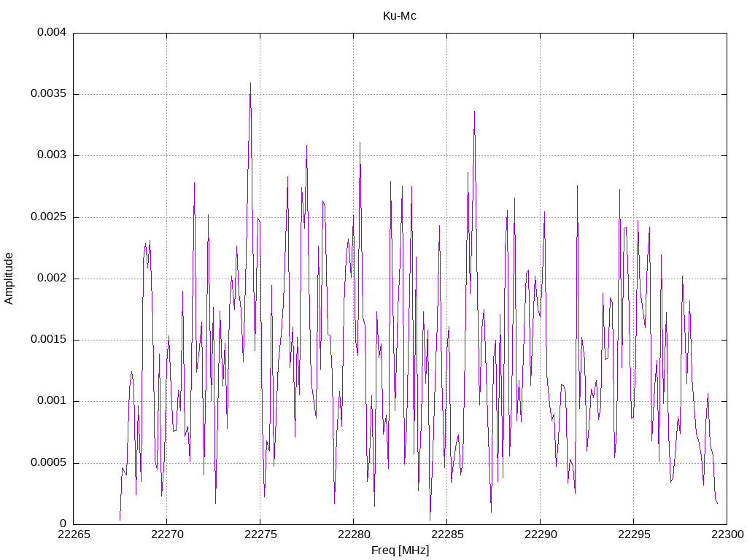The image size is (747, 560).
Task: Click the 0.0035 y-axis tick label
Action: pyautogui.click(x=48, y=94)
